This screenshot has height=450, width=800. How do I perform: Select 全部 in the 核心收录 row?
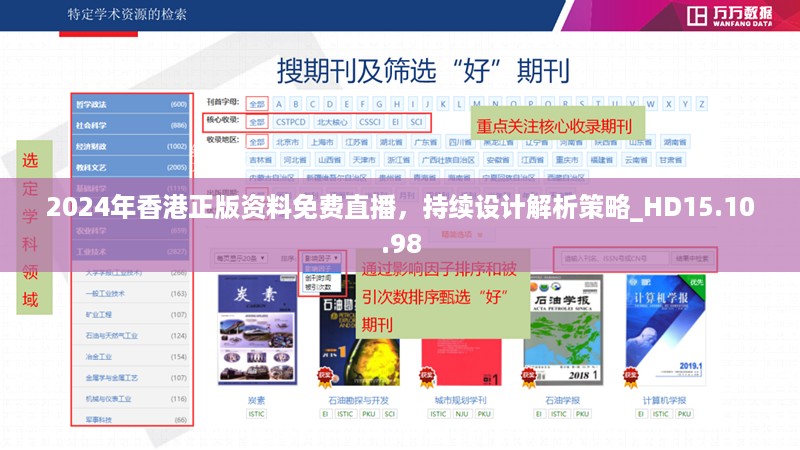click(257, 122)
